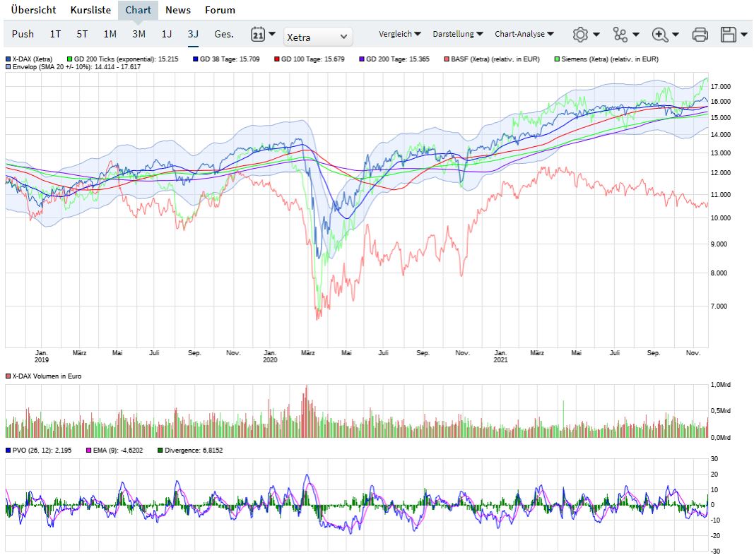Open the calendar date picker icon
Screen dimensions: 754x560
pyautogui.click(x=258, y=34)
